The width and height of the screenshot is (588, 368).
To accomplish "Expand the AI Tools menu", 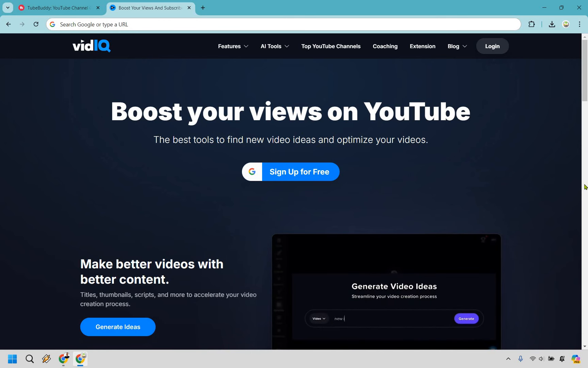I will click(x=275, y=46).
